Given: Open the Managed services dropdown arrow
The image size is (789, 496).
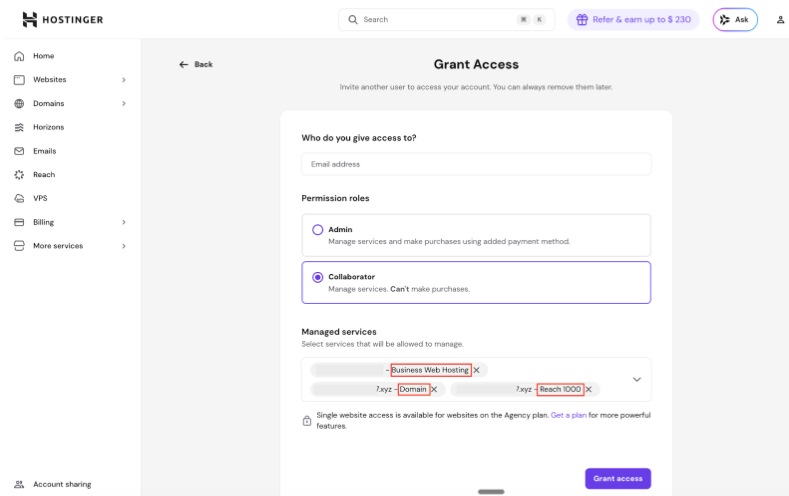Looking at the screenshot, I should [x=636, y=380].
